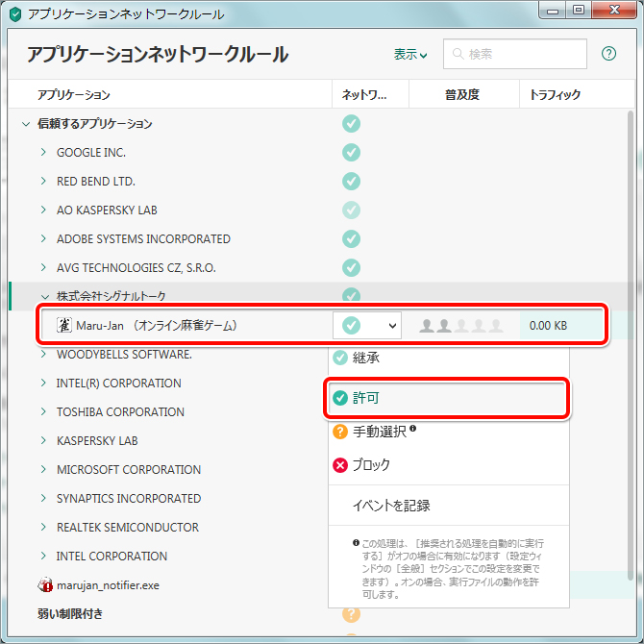Click the check icon for AVG TECHNOLOGIES
Viewport: 644px width, 644px height.
[x=351, y=268]
